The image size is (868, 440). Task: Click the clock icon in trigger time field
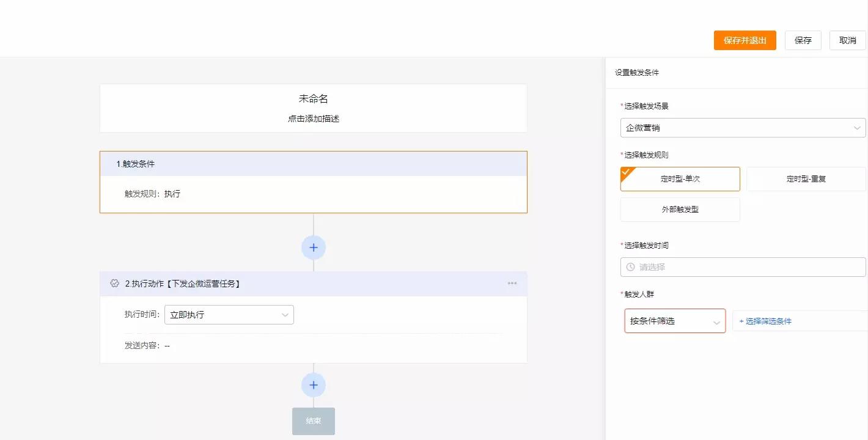point(630,267)
